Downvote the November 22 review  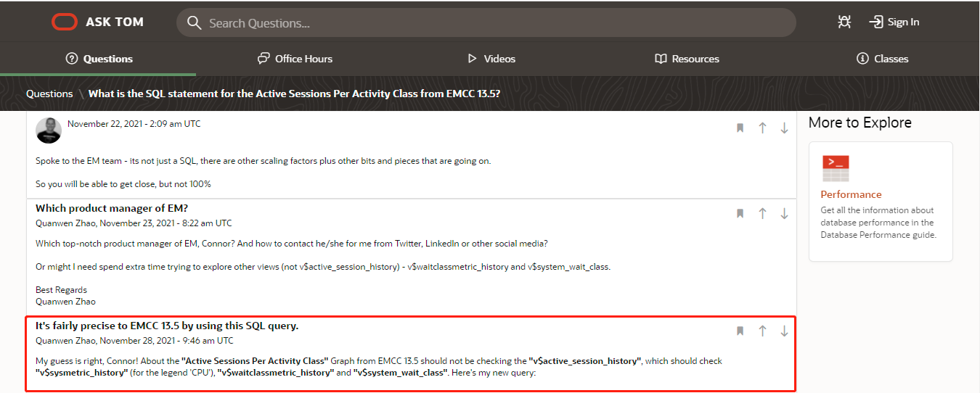pos(784,128)
